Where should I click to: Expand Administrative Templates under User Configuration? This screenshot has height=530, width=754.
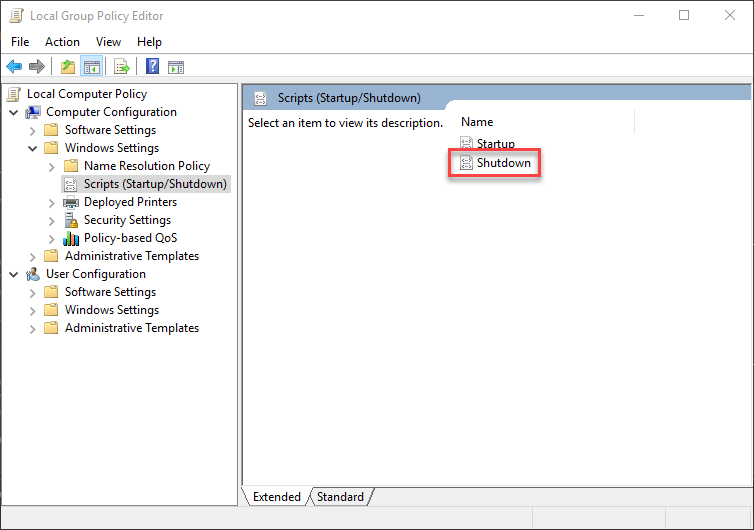33,329
